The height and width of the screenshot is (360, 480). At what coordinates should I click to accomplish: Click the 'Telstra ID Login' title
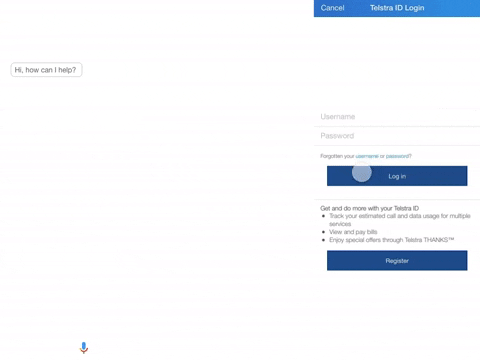(x=397, y=8)
